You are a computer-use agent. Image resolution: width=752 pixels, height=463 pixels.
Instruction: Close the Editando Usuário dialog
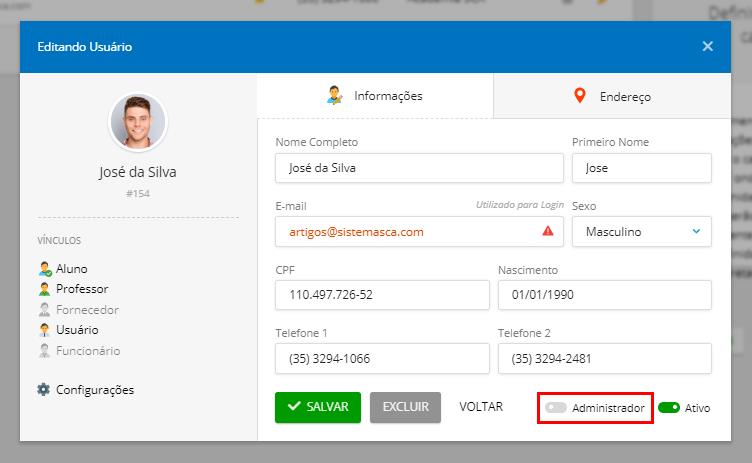click(x=707, y=46)
